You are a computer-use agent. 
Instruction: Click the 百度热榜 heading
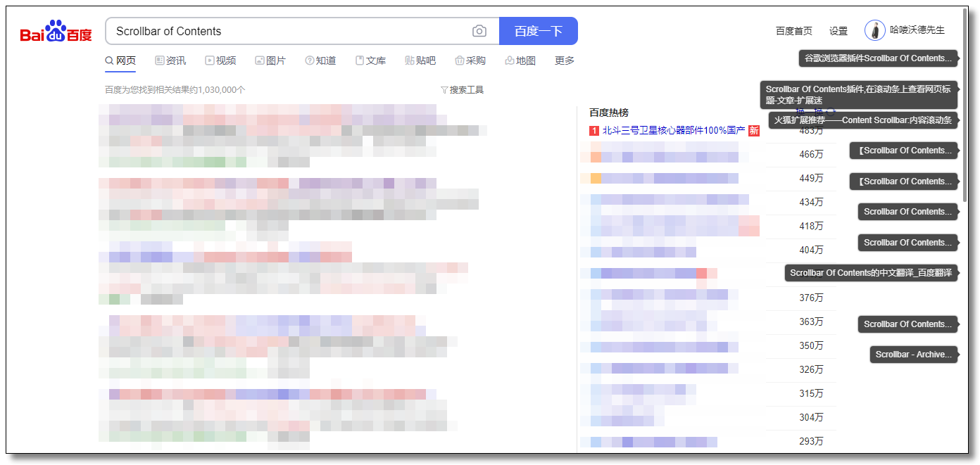609,113
